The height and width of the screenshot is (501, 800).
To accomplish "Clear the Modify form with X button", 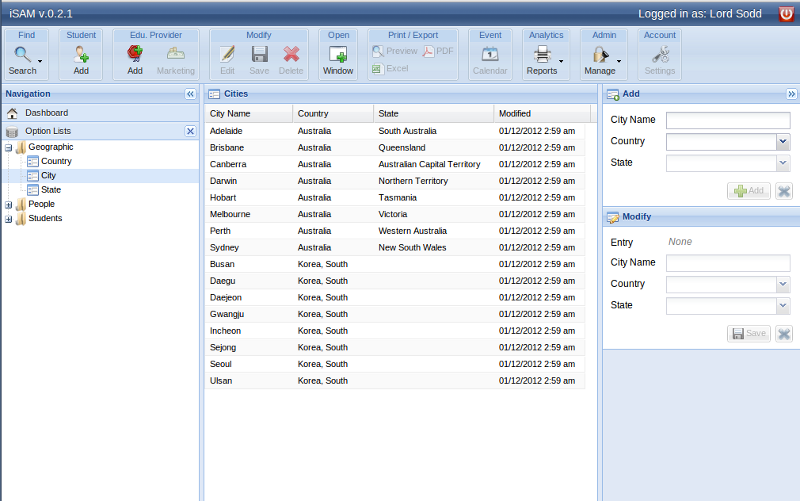I will [x=784, y=334].
